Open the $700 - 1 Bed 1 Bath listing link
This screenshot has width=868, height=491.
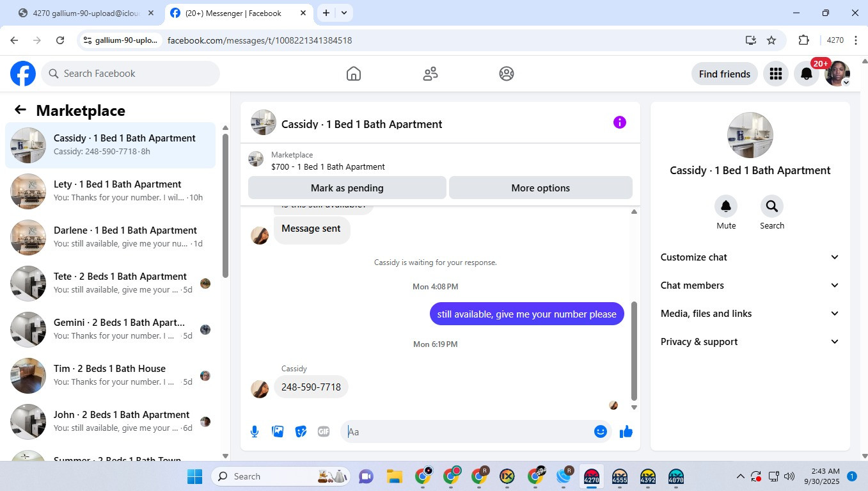[x=328, y=167]
